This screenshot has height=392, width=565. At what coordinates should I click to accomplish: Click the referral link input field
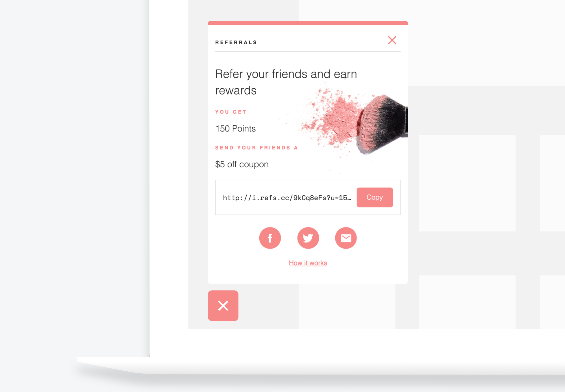pyautogui.click(x=287, y=198)
